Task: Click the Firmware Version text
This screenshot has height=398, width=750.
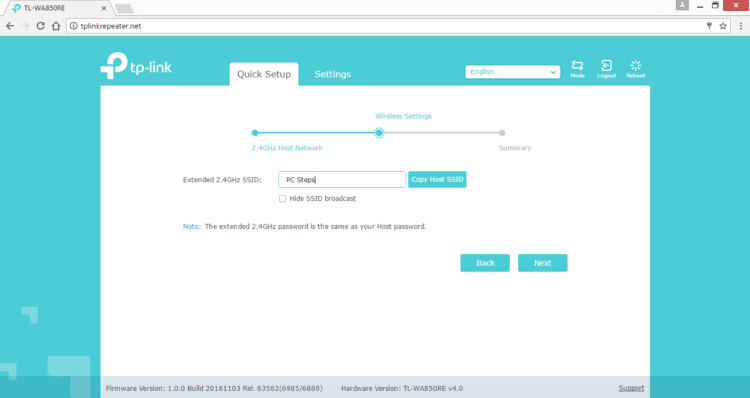Action: click(214, 388)
